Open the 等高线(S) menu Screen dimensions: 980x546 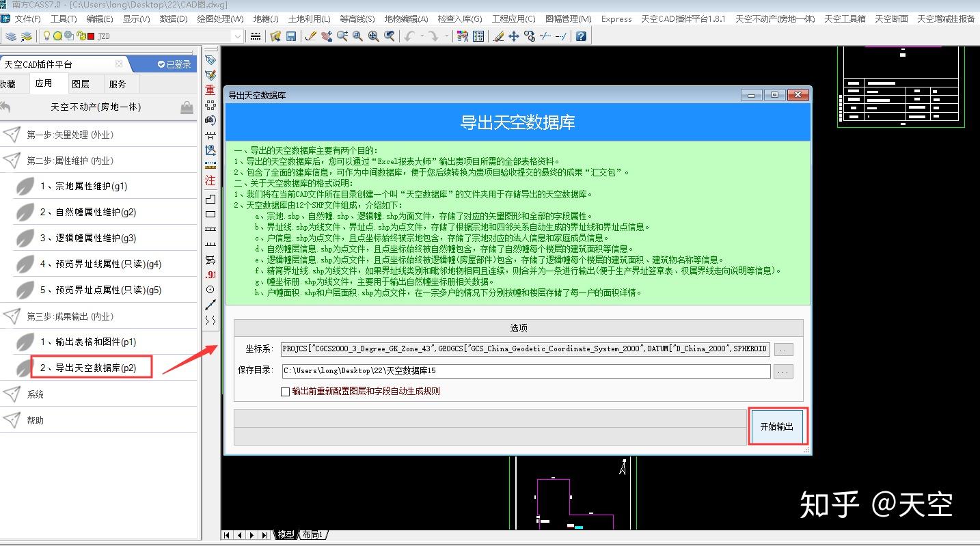tap(357, 19)
